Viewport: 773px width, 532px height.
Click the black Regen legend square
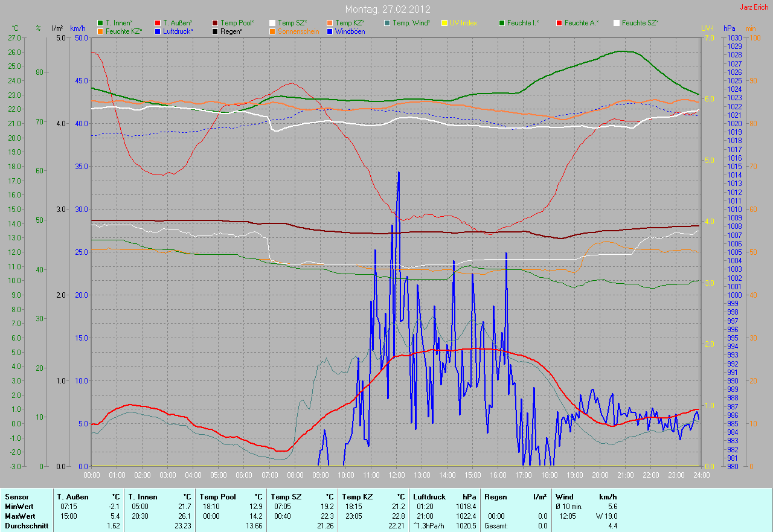pyautogui.click(x=215, y=31)
